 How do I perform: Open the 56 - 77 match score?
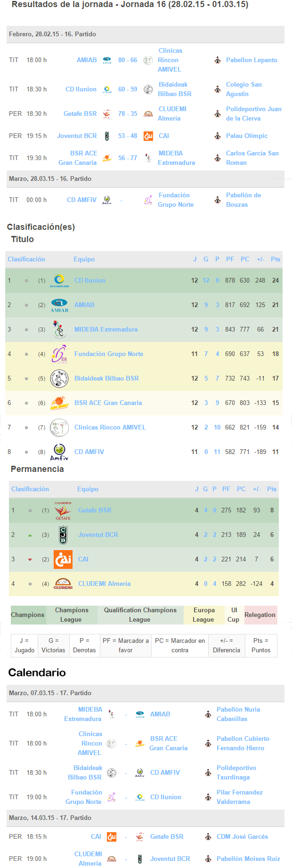pyautogui.click(x=128, y=158)
